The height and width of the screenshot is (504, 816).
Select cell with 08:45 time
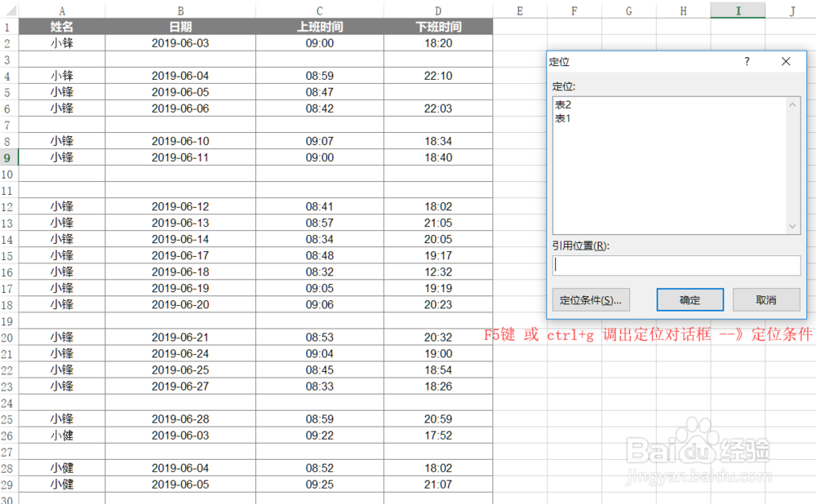coord(320,369)
